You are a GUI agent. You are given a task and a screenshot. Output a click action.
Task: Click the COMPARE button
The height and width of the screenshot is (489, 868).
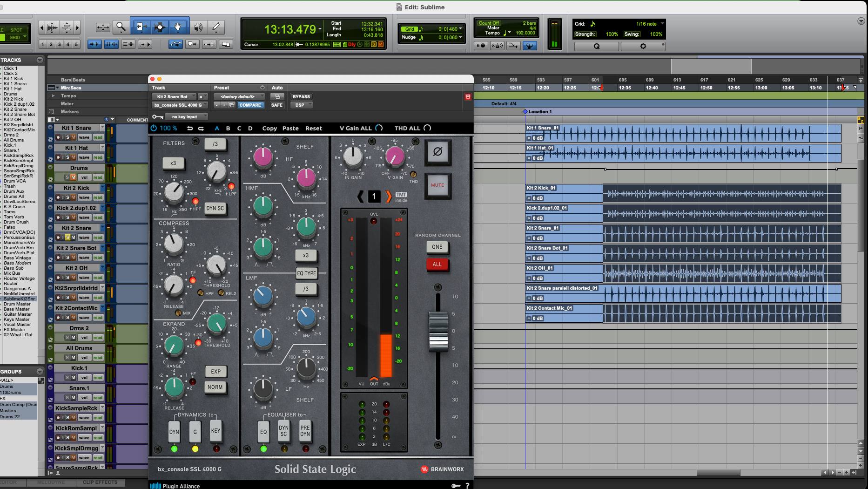pyautogui.click(x=250, y=105)
